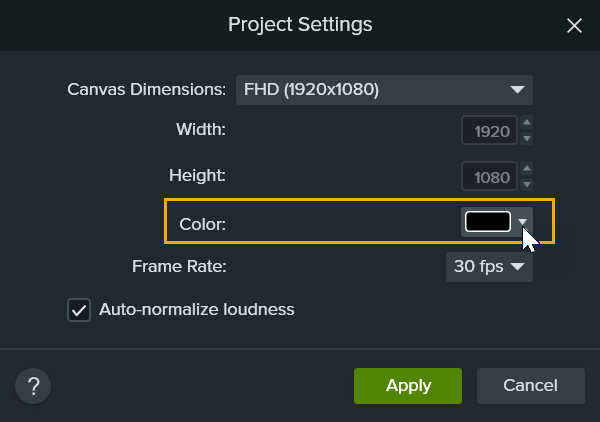Viewport: 600px width, 422px height.
Task: Click the Project Settings title text
Action: (x=300, y=24)
